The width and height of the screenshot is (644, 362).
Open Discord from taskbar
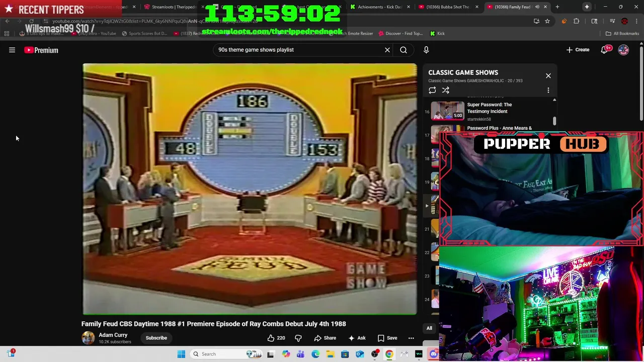(434, 354)
